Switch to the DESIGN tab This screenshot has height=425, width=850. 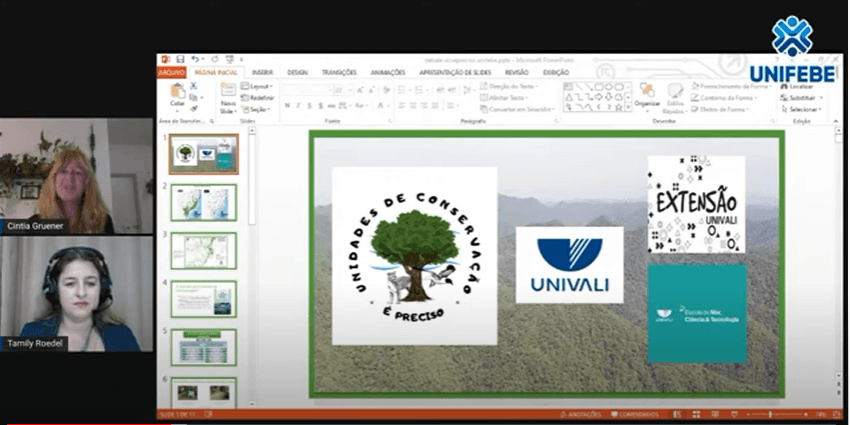click(297, 72)
